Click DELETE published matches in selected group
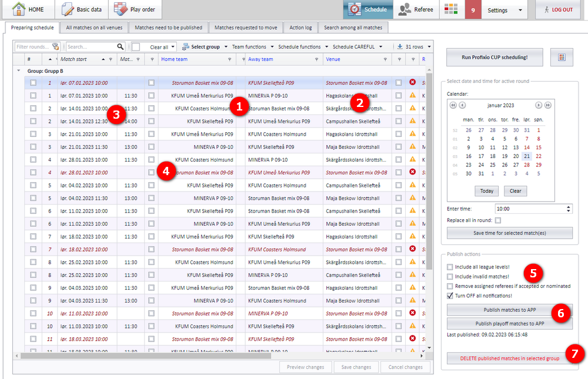 [509, 358]
